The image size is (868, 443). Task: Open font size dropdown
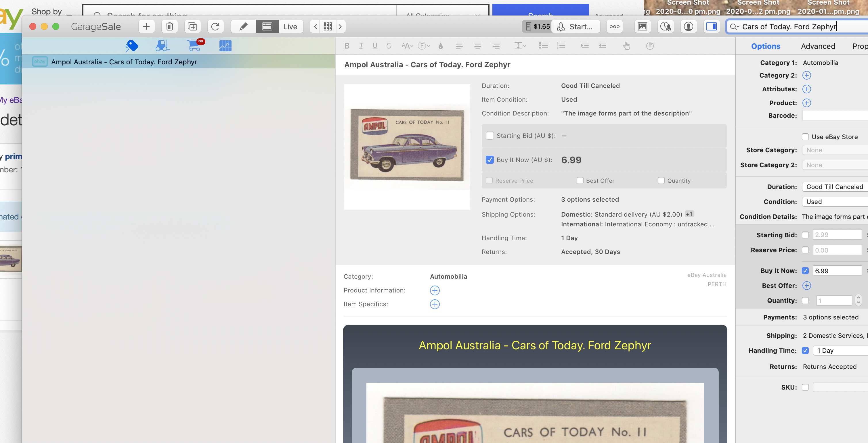coord(407,46)
